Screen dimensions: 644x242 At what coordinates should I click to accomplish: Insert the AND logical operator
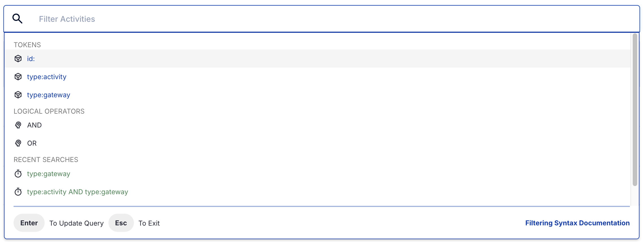[317, 125]
